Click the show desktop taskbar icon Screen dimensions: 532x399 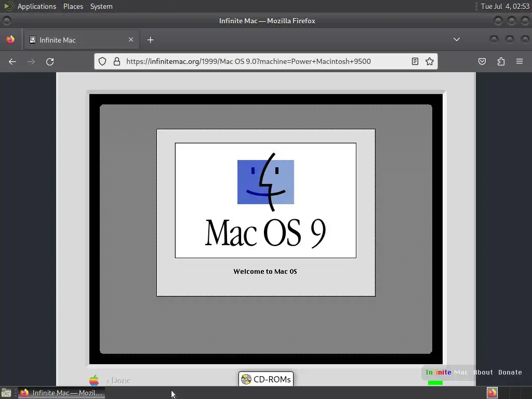pyautogui.click(x=6, y=393)
